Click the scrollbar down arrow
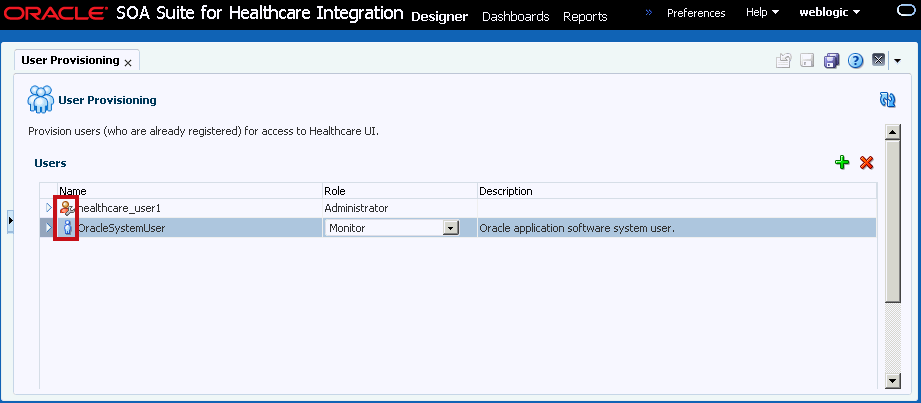 coord(892,381)
